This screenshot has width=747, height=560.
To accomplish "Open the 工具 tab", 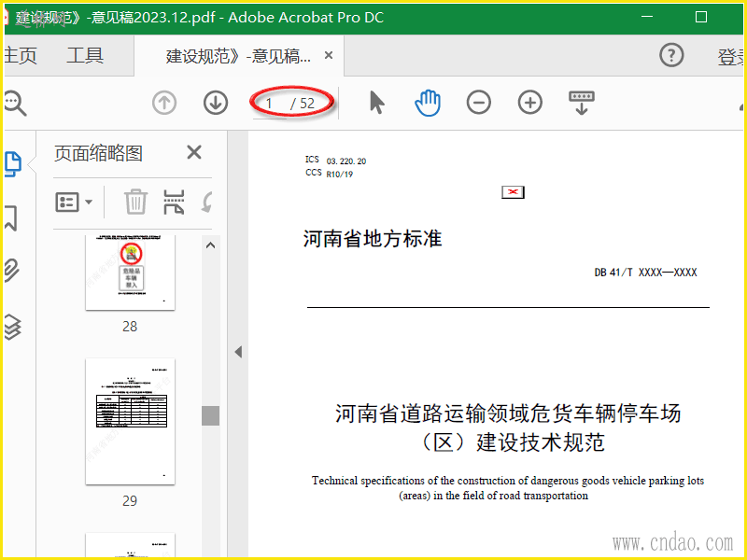I will tap(85, 55).
